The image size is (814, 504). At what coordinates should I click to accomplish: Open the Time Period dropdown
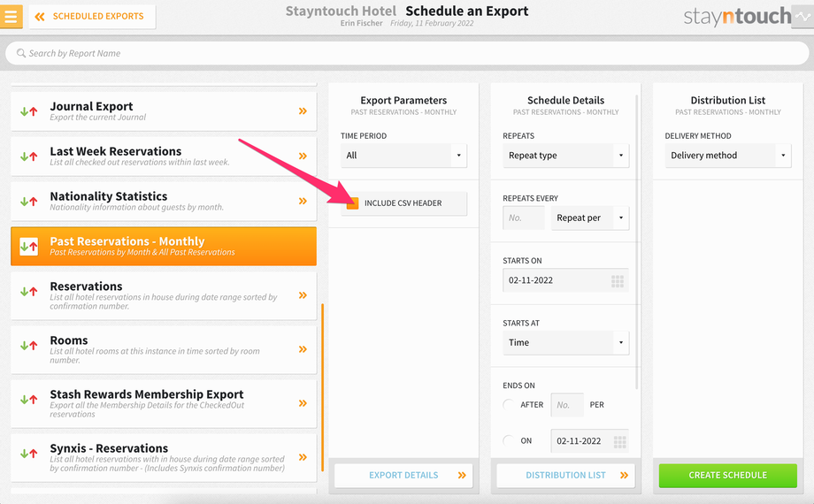pos(403,156)
